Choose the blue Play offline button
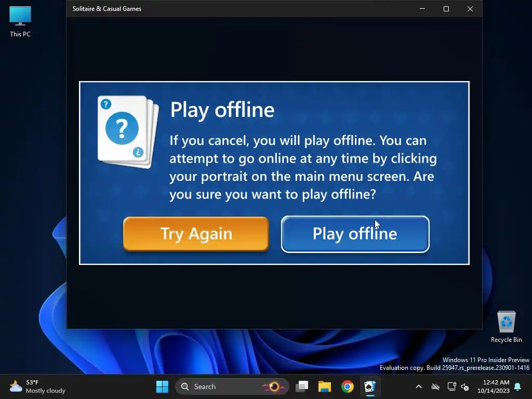Viewport: 532px width, 399px height. click(x=355, y=234)
